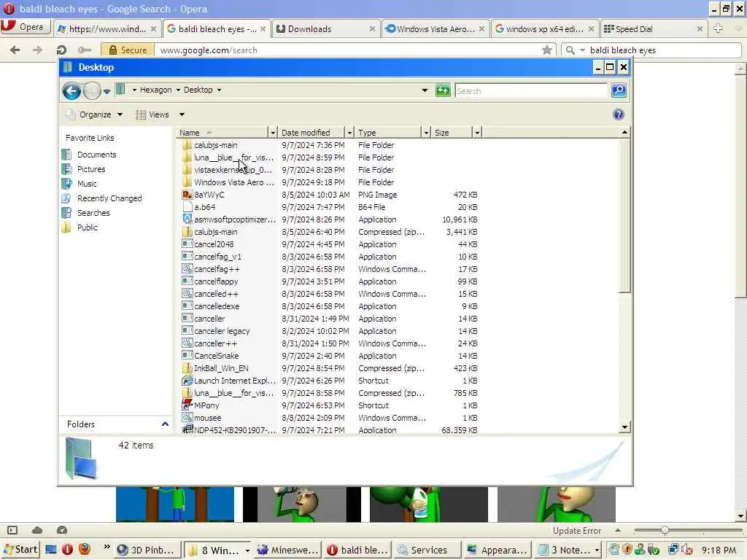Click the Opera reload page icon
Viewport: 747px width, 560px height.
tap(61, 50)
